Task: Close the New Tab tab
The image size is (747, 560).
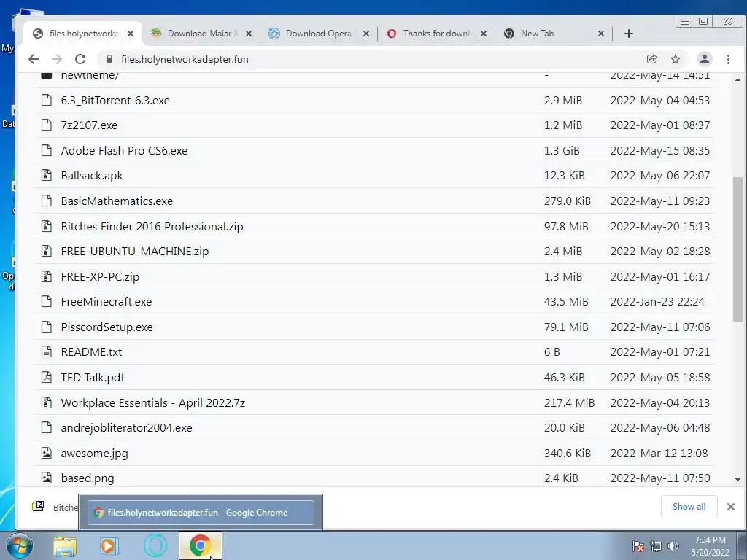Action: coord(601,34)
